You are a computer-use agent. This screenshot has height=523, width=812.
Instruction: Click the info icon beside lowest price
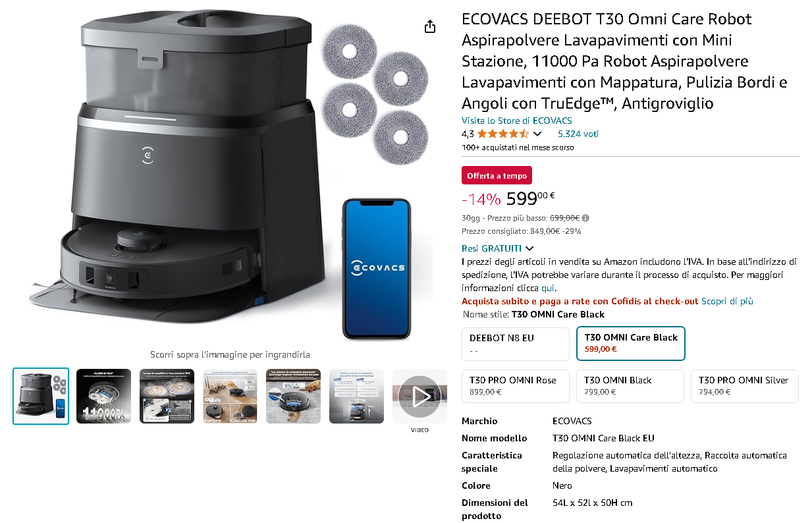point(585,218)
